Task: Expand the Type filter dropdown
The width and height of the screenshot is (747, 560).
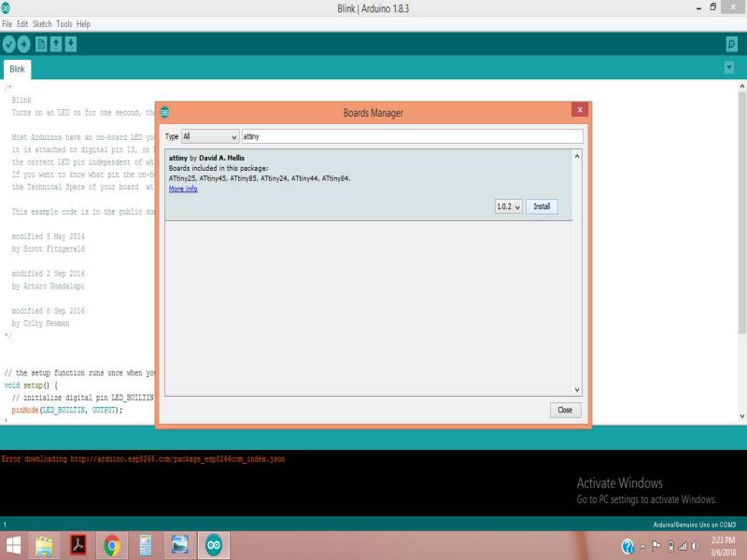Action: coord(210,136)
